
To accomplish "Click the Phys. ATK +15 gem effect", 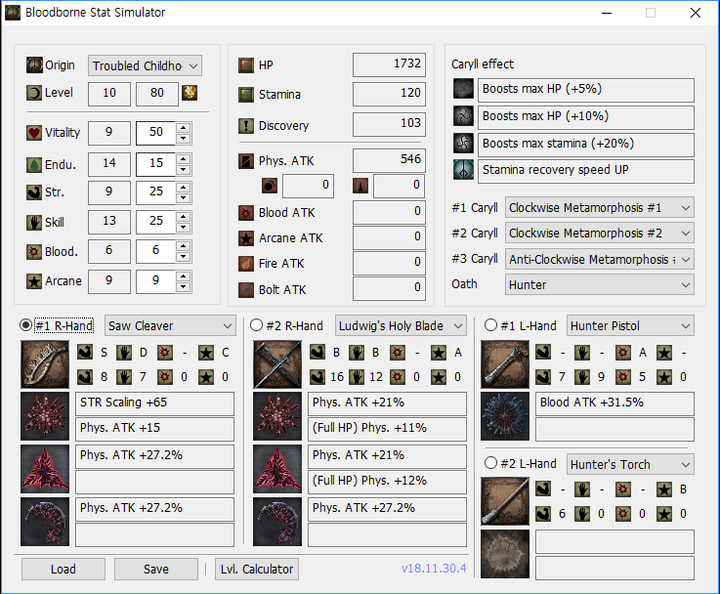I will point(155,429).
